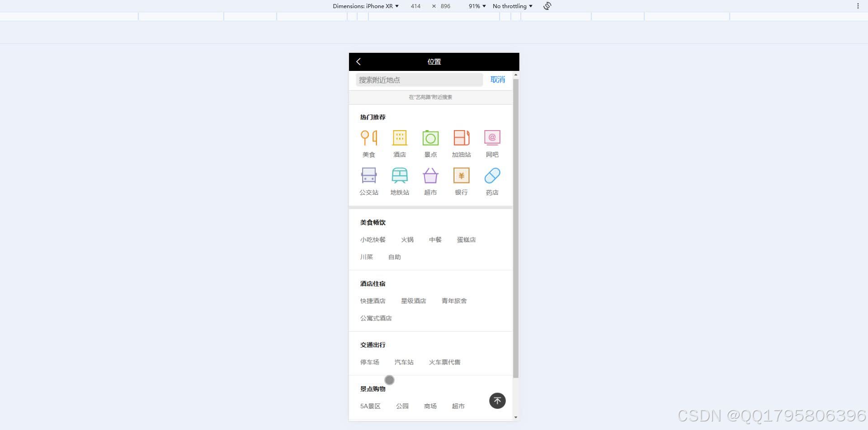The width and height of the screenshot is (868, 430).
Task: Select the 地铁站 metro station icon
Action: (400, 175)
